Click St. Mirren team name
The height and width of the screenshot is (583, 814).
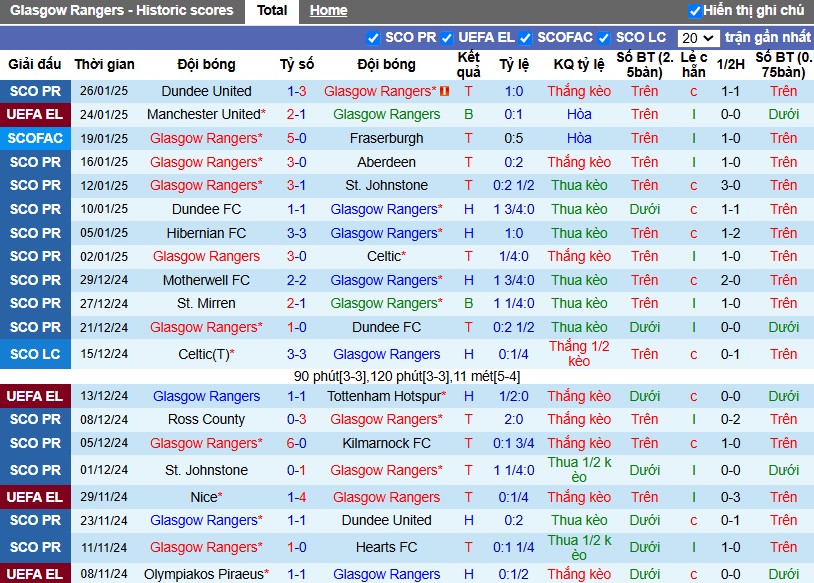pyautogui.click(x=206, y=303)
